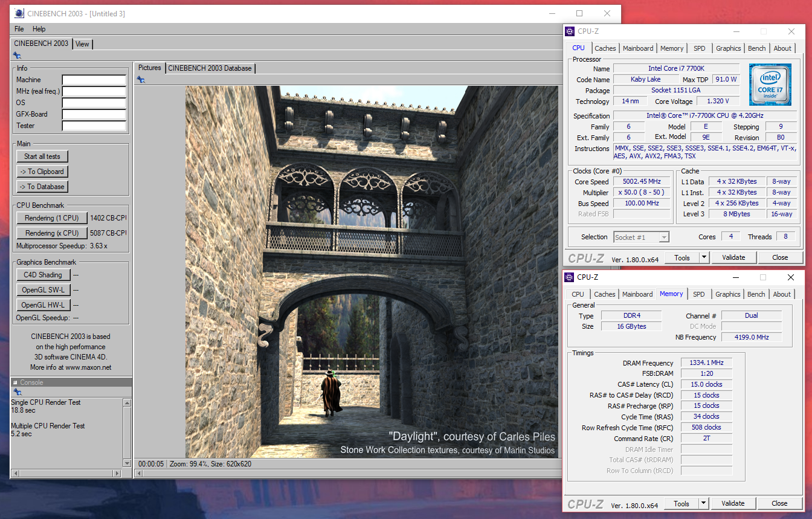Start the OpenGL HW-L benchmark

(43, 305)
